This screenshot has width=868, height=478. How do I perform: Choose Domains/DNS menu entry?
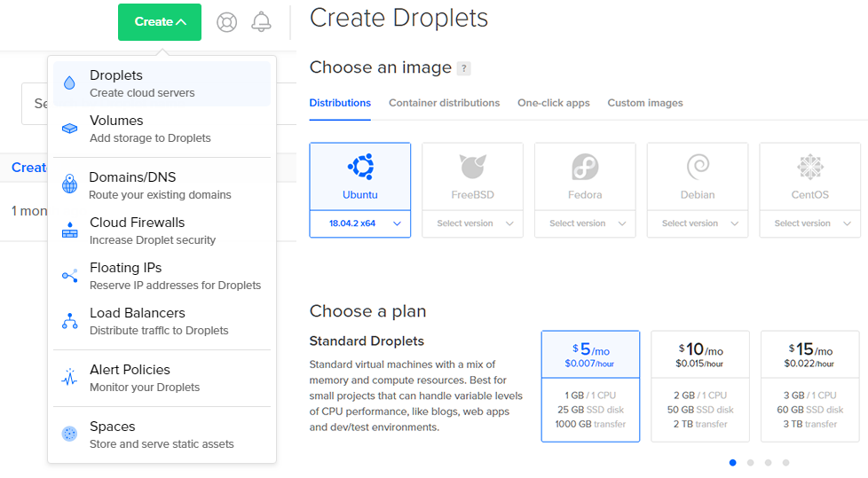tap(162, 185)
